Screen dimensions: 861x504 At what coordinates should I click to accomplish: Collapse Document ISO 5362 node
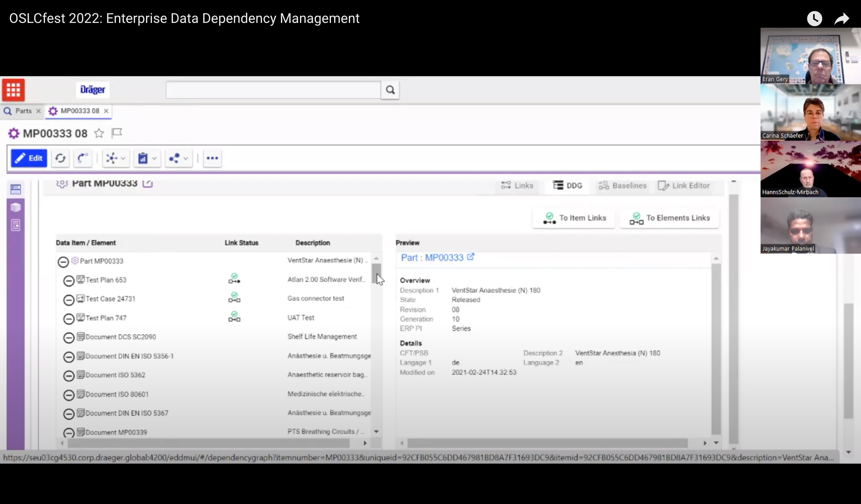69,376
